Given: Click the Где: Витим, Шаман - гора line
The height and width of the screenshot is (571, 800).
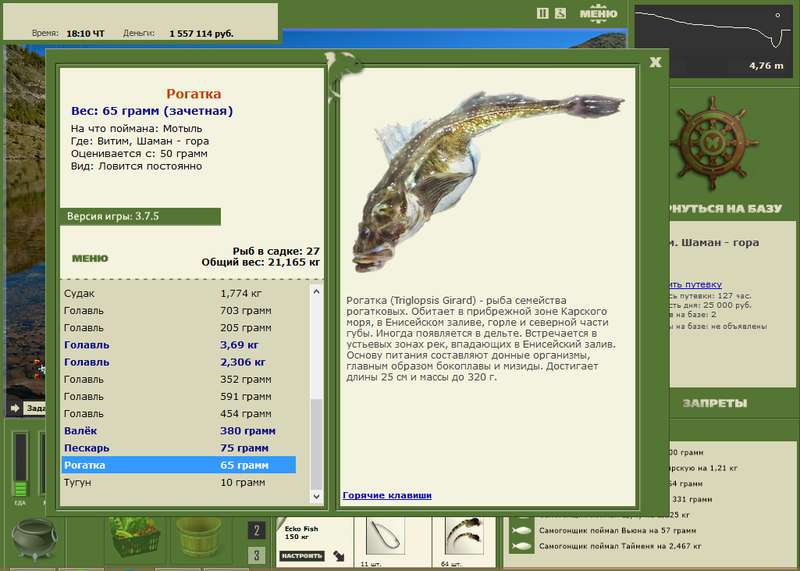Looking at the screenshot, I should coord(140,141).
